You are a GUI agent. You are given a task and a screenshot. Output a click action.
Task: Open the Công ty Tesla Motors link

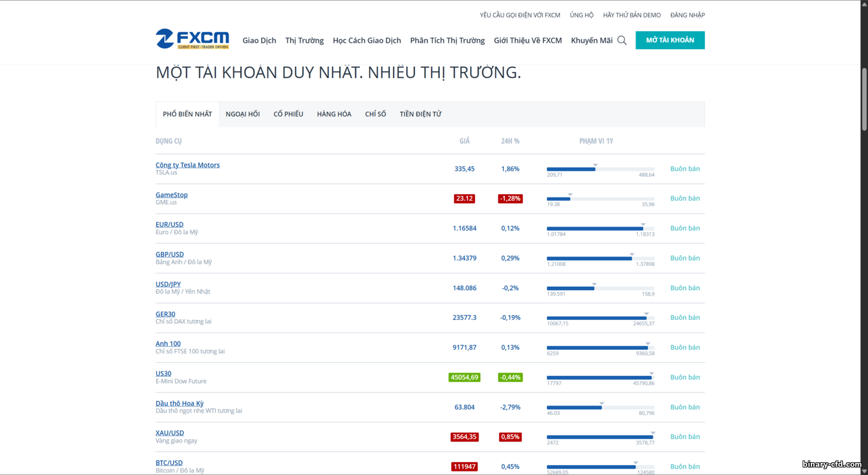pos(187,165)
